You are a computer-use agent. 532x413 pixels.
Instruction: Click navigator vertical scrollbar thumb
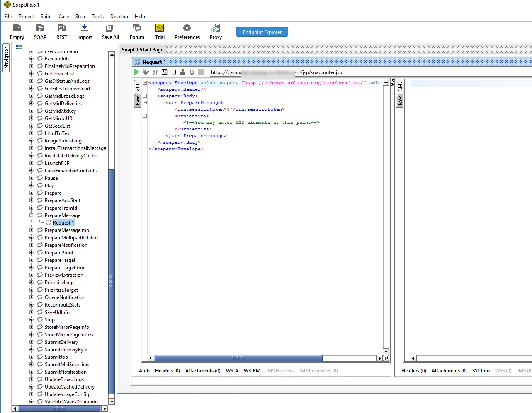click(x=112, y=282)
